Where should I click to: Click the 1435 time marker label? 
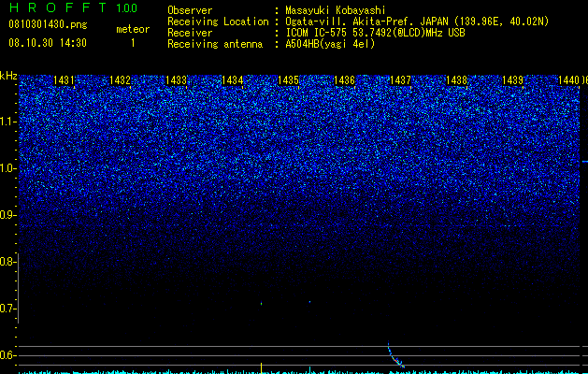tap(288, 80)
